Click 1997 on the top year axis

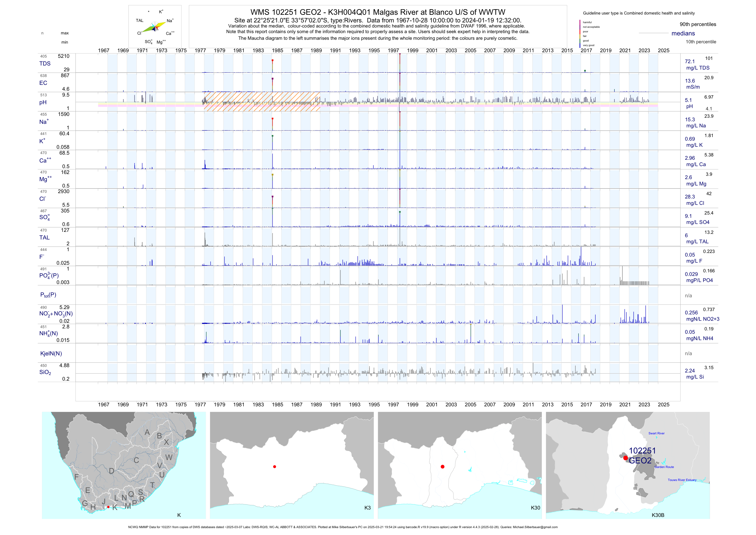393,50
